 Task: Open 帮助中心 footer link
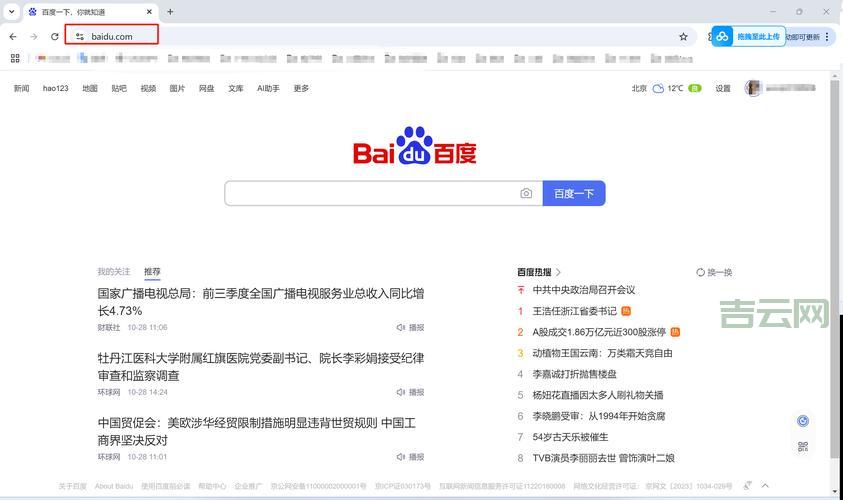point(212,486)
